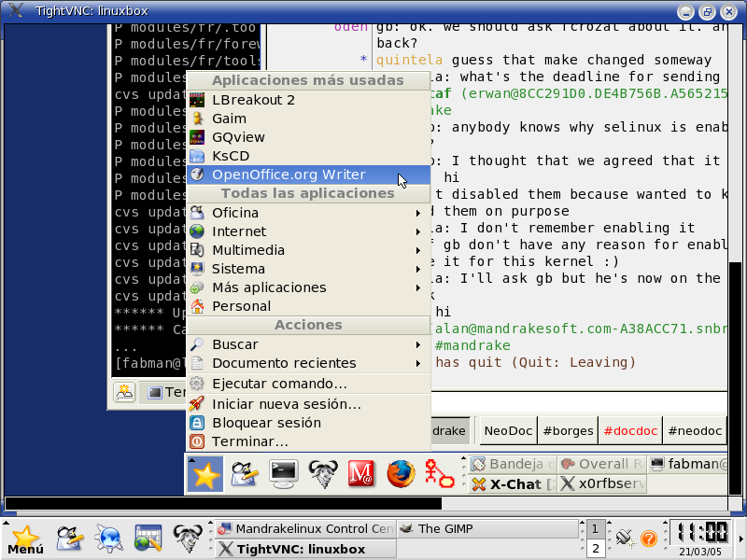Viewport: 747px width, 560px height.
Task: Expand the Documento recientes submenu arrow
Action: (x=417, y=363)
